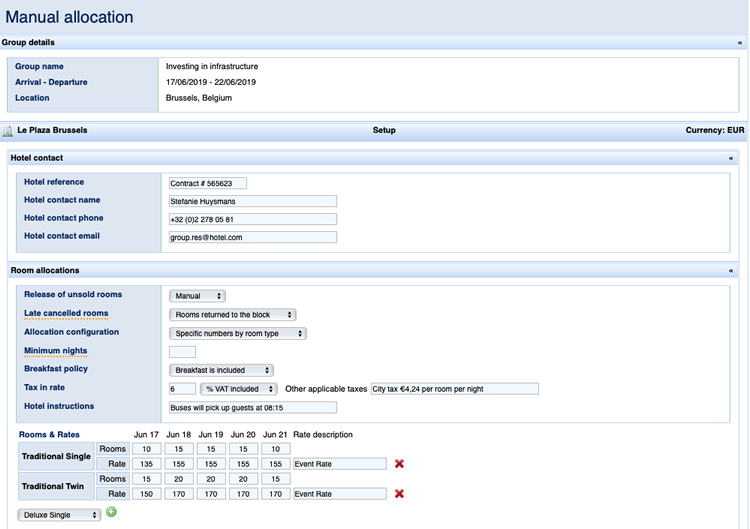Collapse the Hotel contact panel
Image resolution: width=750 pixels, height=529 pixels.
[731, 158]
